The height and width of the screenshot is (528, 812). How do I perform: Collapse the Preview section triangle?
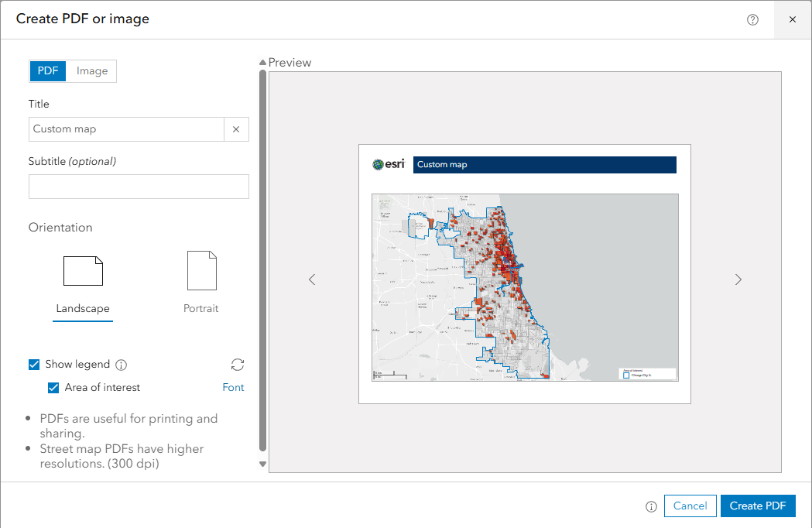tap(262, 63)
